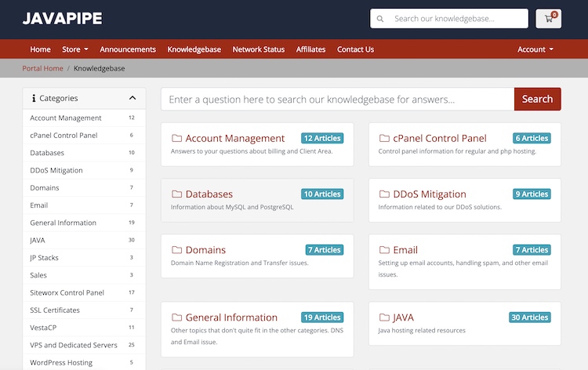Viewport: 588px width, 370px height.
Task: Click the DDoS Mitigation folder icon
Action: pos(384,194)
